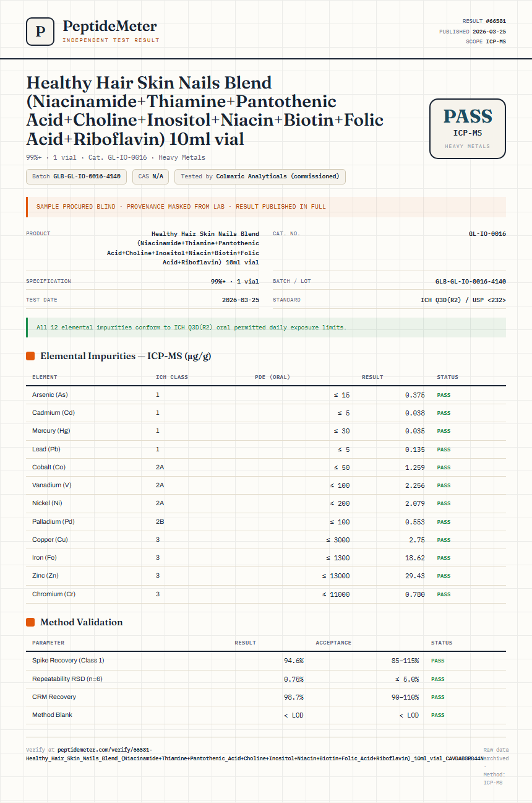The image size is (532, 803).
Task: Select the CAS N/A chip
Action: pyautogui.click(x=151, y=176)
